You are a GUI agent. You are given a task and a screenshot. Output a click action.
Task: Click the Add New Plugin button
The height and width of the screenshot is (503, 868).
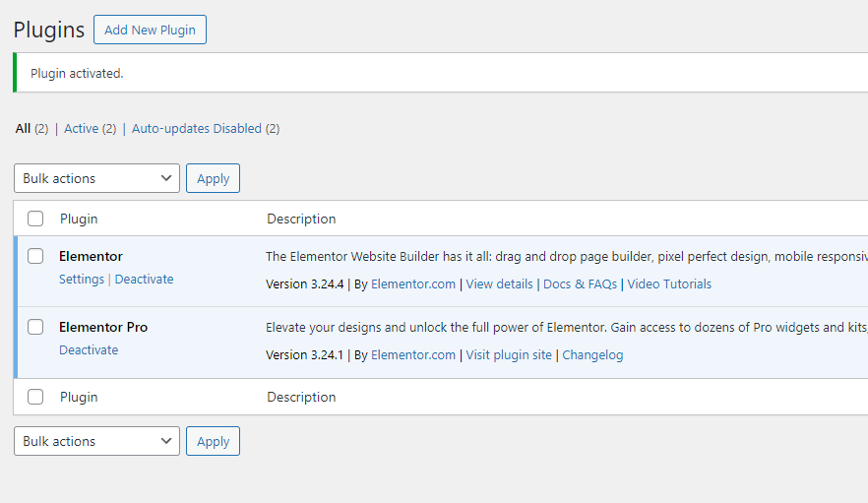(x=150, y=30)
